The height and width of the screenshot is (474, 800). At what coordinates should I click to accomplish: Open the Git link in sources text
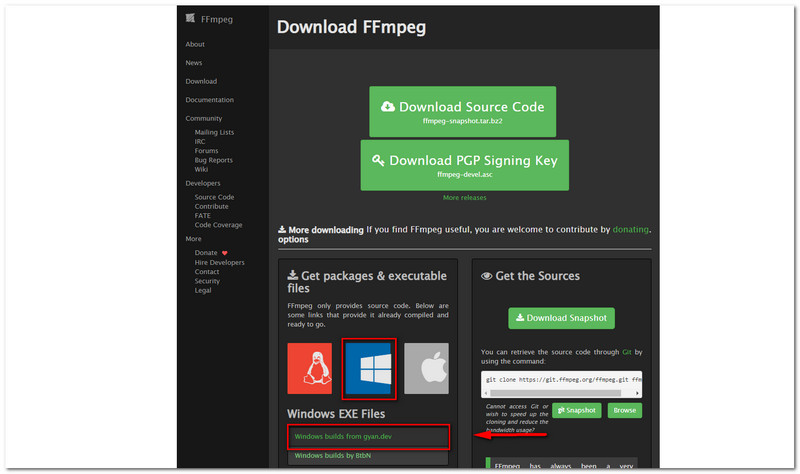click(627, 352)
